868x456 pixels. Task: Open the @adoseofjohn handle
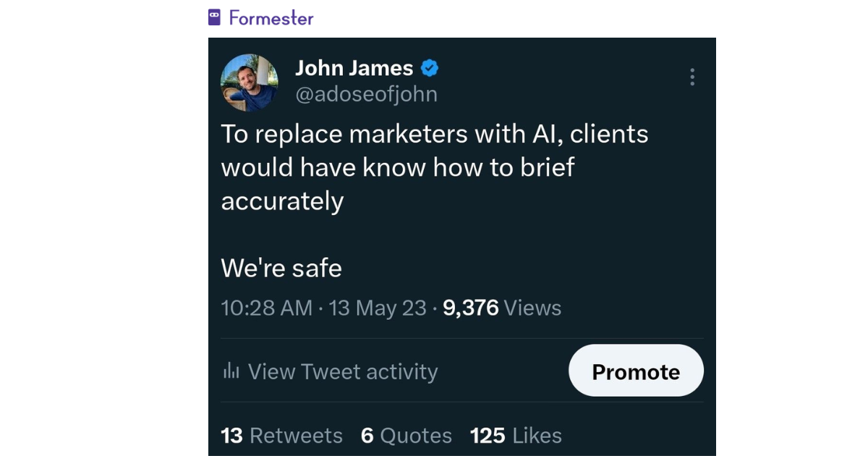[366, 94]
